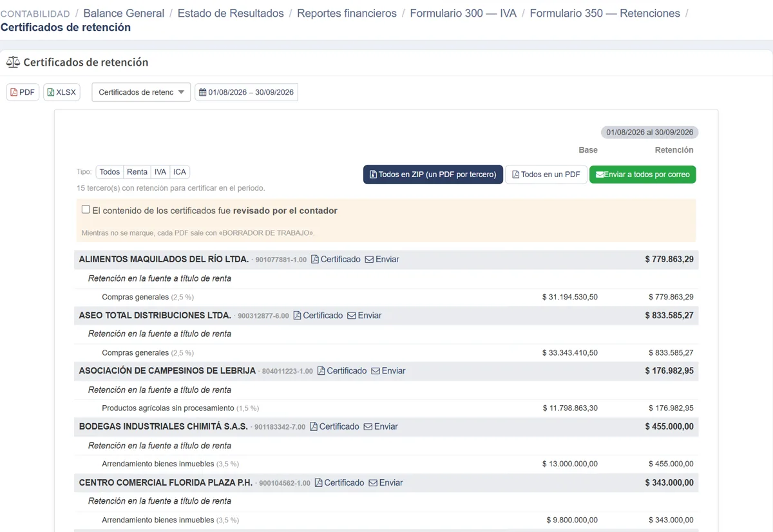
Task: Click the balance scale icon by the title
Action: click(13, 62)
